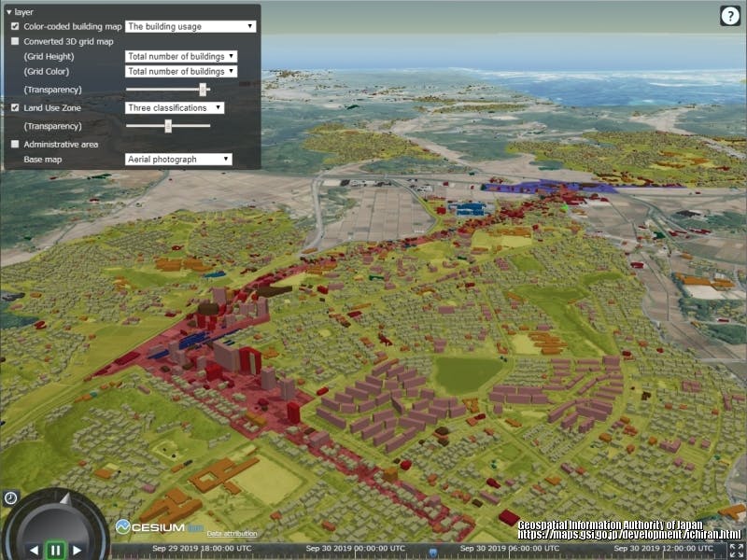Open the navigation help question-mark button
The image size is (747, 560).
pos(730,16)
